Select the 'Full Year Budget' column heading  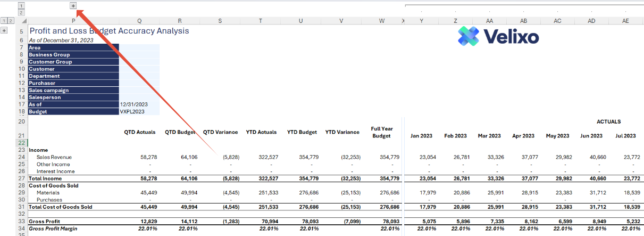click(381, 132)
